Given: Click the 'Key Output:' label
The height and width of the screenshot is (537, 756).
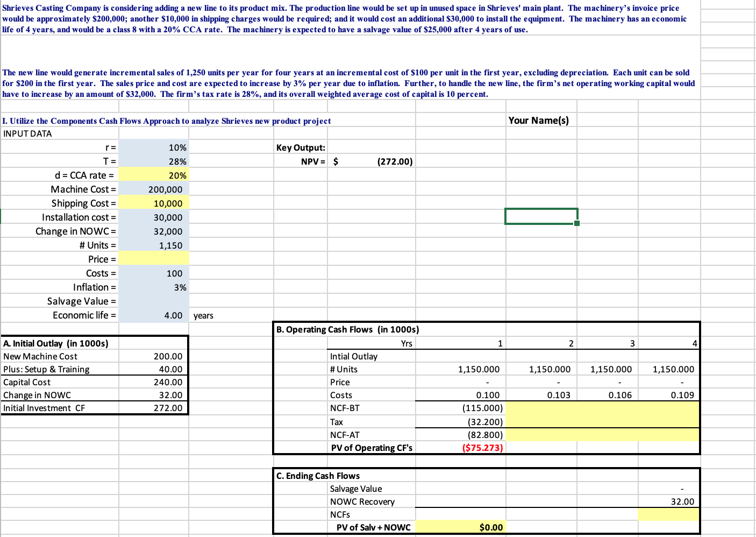Looking at the screenshot, I should 301,147.
